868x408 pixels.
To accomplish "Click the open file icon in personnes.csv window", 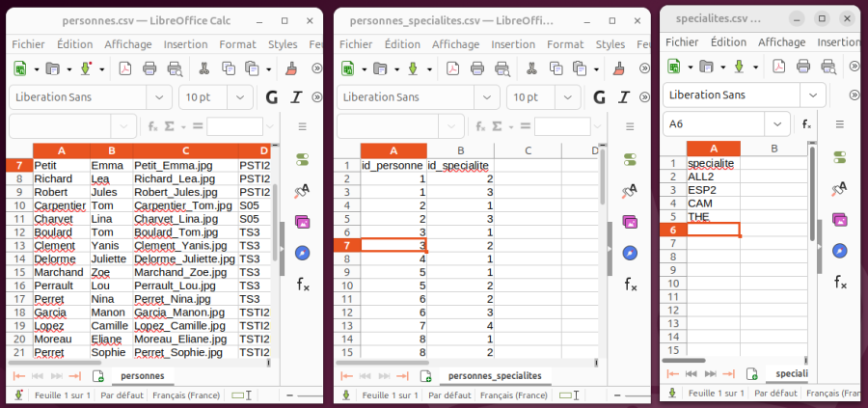I will 53,68.
